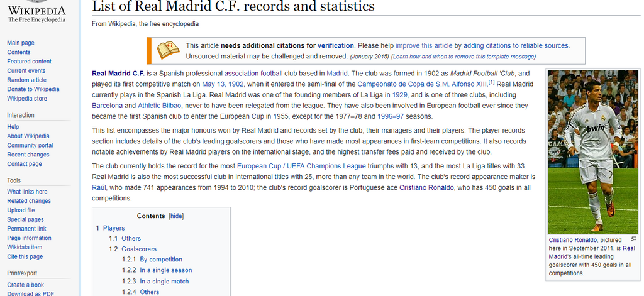
Task: Open Special pages
Action: click(x=25, y=219)
